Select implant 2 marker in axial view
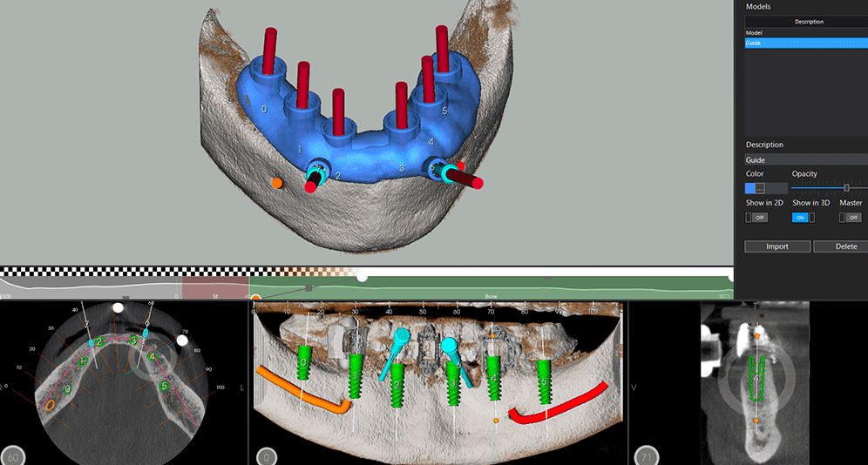 (x=100, y=342)
